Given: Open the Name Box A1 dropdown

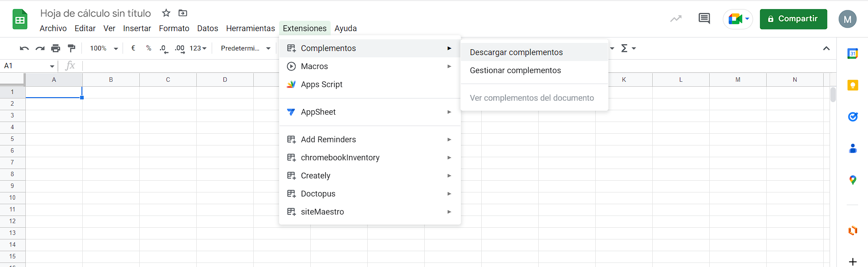Looking at the screenshot, I should coord(52,66).
